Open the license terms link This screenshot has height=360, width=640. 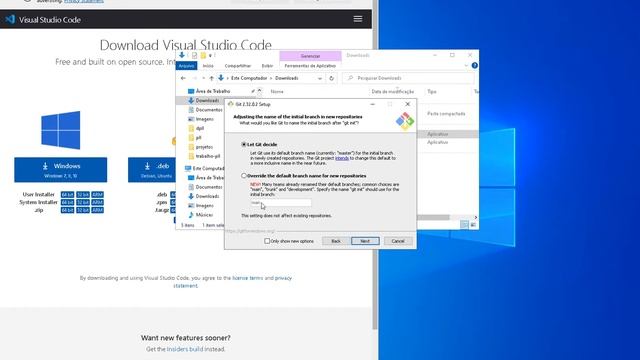(248, 278)
